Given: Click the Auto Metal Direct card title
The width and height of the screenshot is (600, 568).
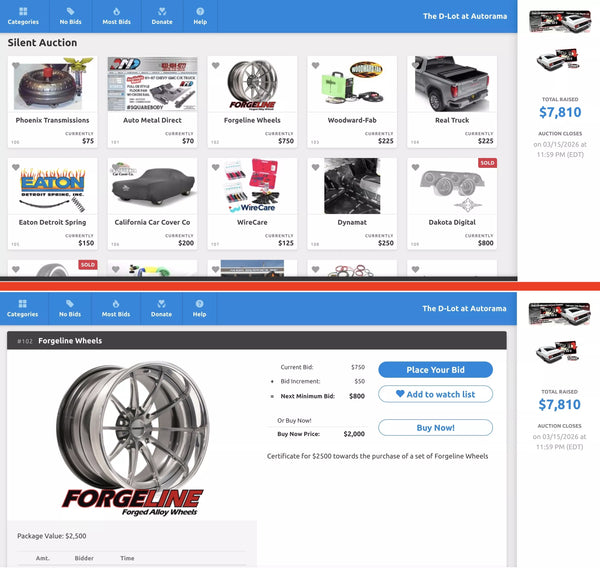Looking at the screenshot, I should point(152,120).
